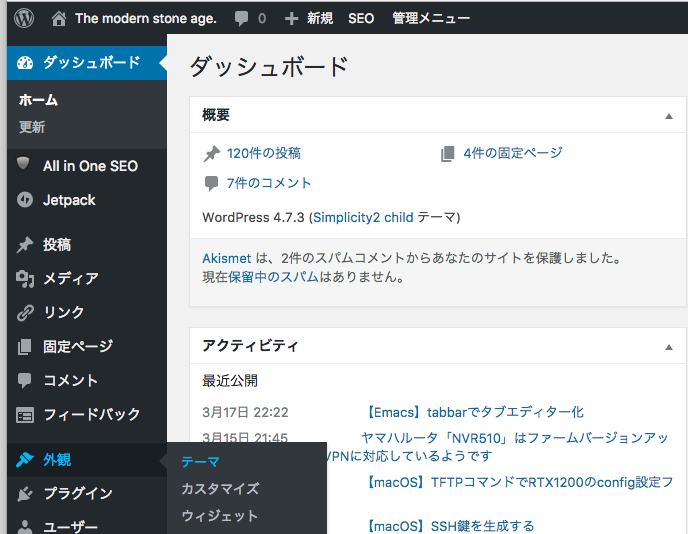Viewport: 688px width, 534px height.
Task: Select ダッシュボード in the sidebar
Action: (x=87, y=63)
